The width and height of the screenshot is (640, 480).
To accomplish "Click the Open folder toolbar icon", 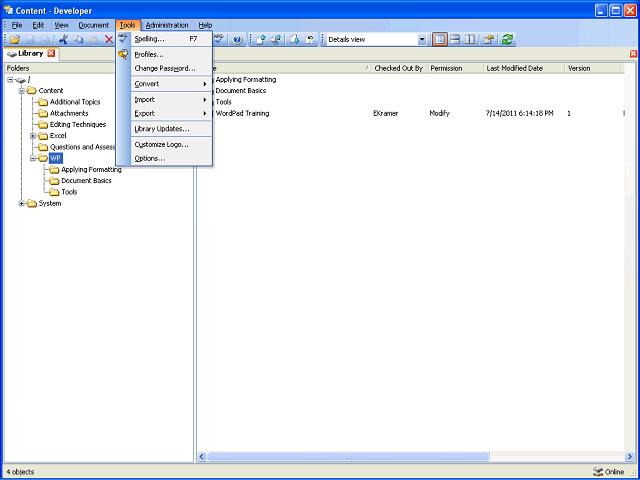I will point(15,40).
